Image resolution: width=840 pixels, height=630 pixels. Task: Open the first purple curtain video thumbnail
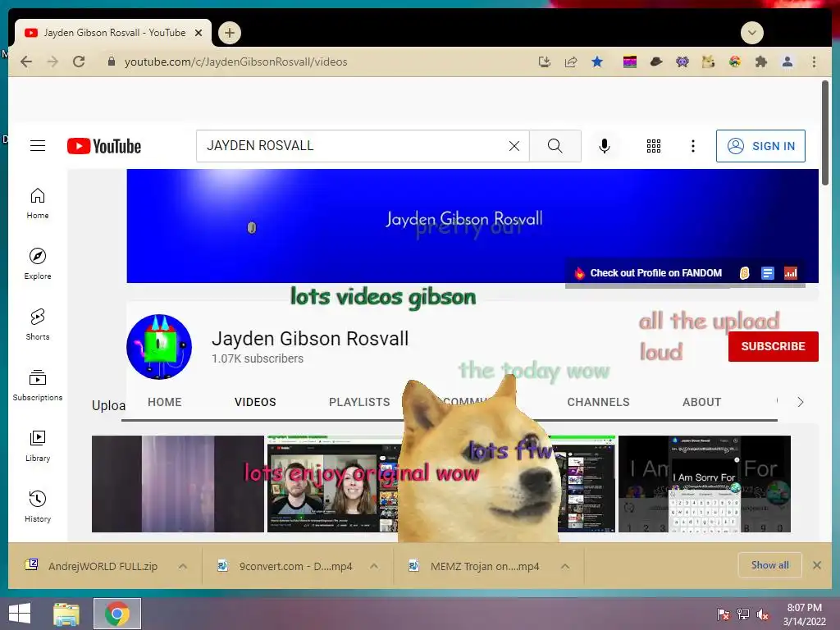coord(178,484)
